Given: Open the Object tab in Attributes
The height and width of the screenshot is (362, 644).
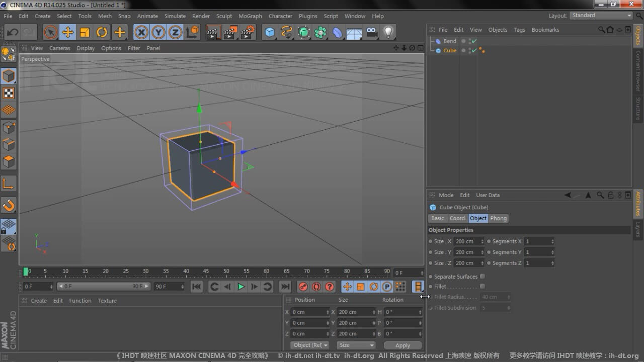Looking at the screenshot, I should pos(478,218).
